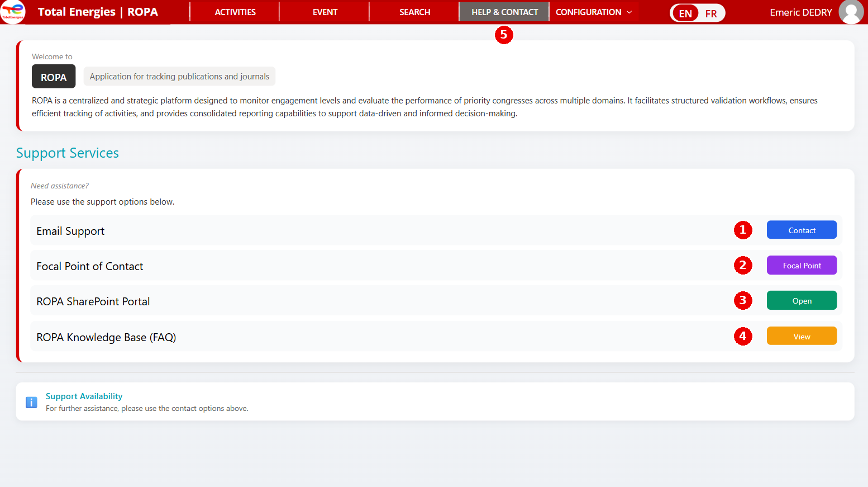Click the blue Contact button
Screen dimensions: 868x487
click(x=802, y=230)
